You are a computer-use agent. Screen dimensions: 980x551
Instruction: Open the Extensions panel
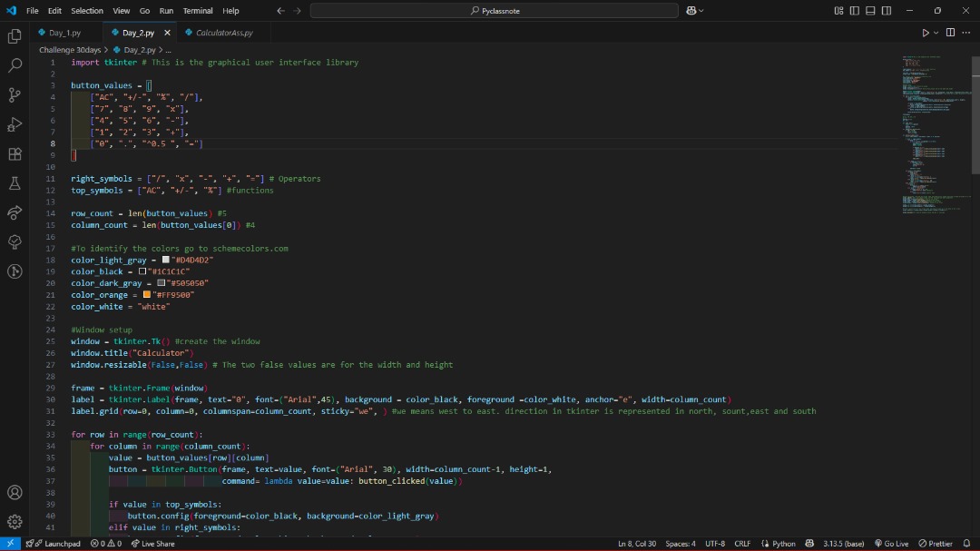pos(14,154)
